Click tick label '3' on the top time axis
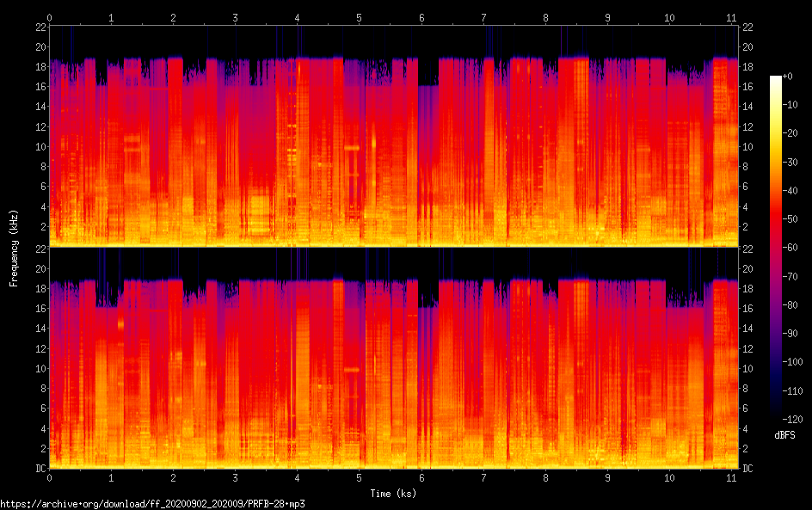 [x=235, y=18]
